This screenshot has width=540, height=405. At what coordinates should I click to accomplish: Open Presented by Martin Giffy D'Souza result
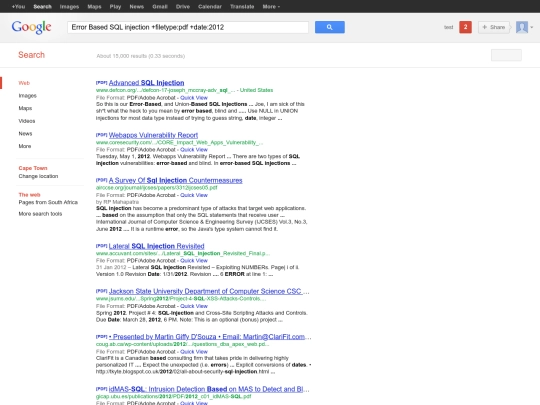(x=210, y=337)
